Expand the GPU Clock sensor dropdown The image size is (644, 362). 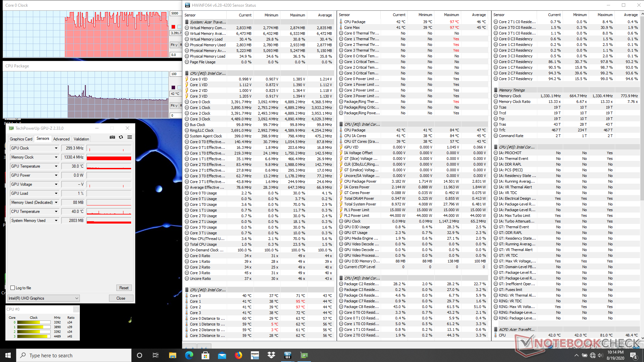[x=56, y=148]
